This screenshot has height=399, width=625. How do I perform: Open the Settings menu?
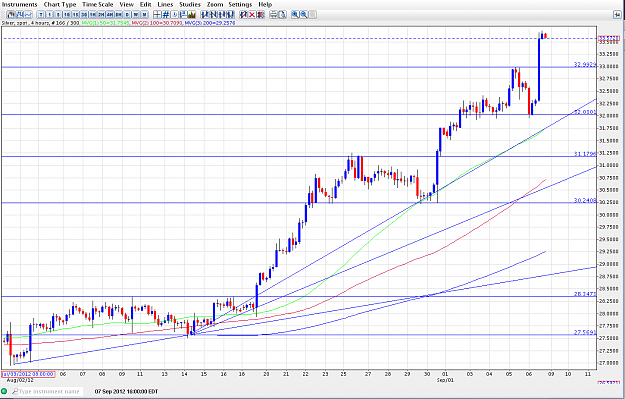[240, 4]
